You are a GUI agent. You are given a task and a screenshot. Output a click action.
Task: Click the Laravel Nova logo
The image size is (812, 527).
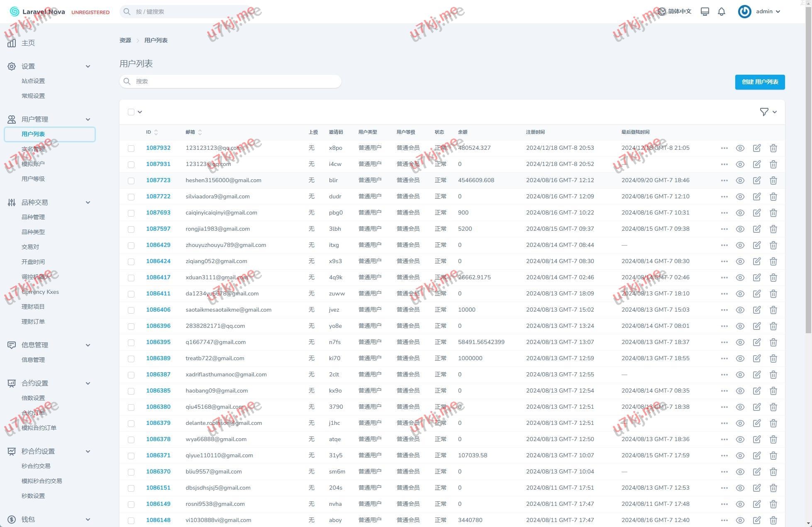(x=37, y=12)
